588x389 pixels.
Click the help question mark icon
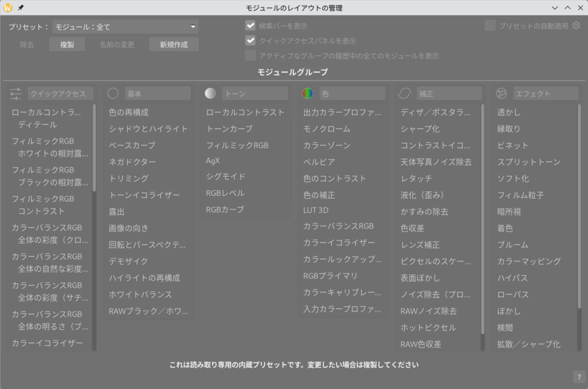(x=578, y=377)
